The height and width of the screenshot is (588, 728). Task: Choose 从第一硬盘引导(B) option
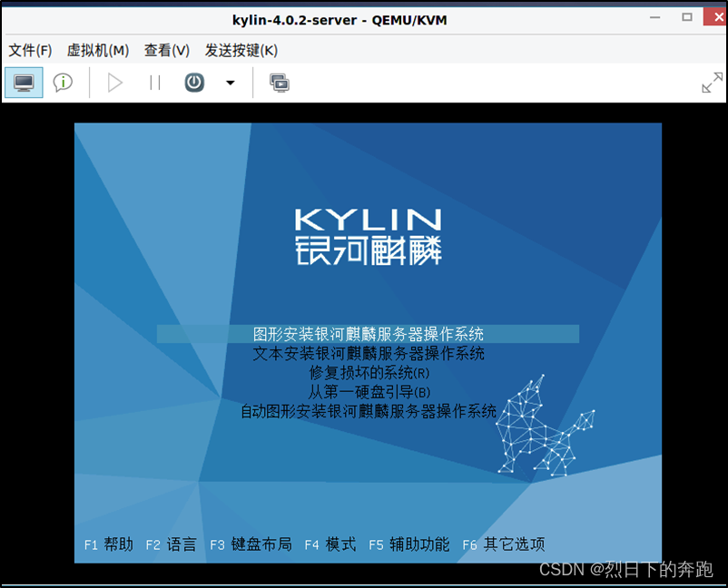[x=369, y=392]
